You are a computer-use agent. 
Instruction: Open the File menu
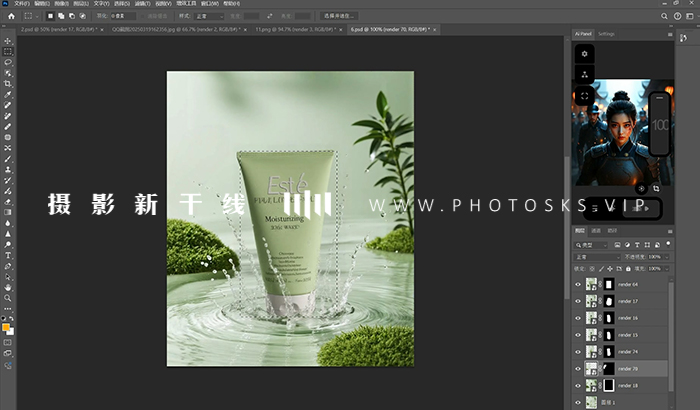pos(21,4)
